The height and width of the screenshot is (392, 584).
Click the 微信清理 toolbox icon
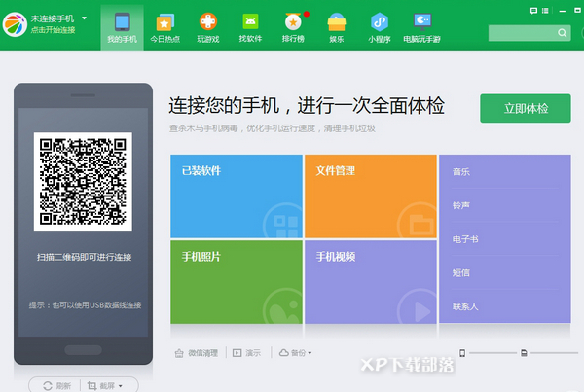179,353
